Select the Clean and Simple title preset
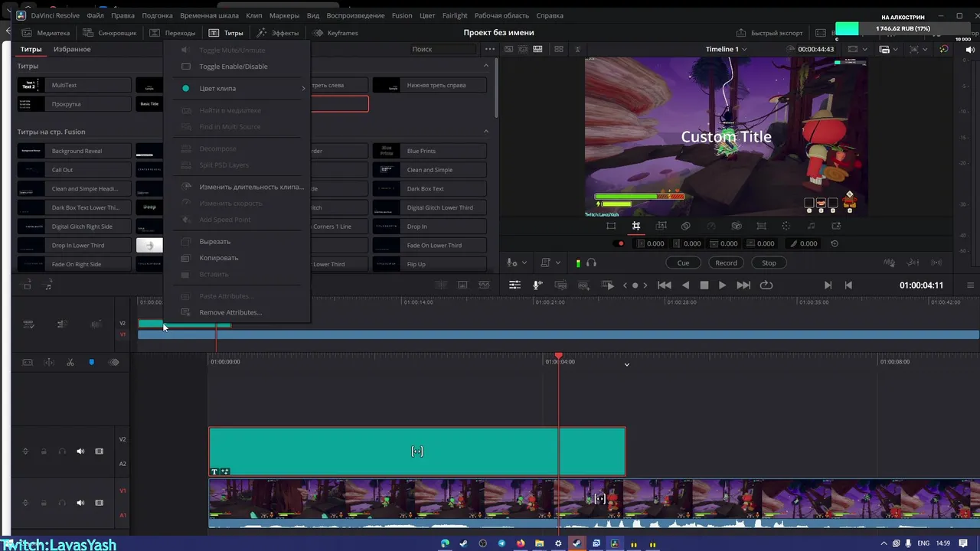 click(x=430, y=170)
